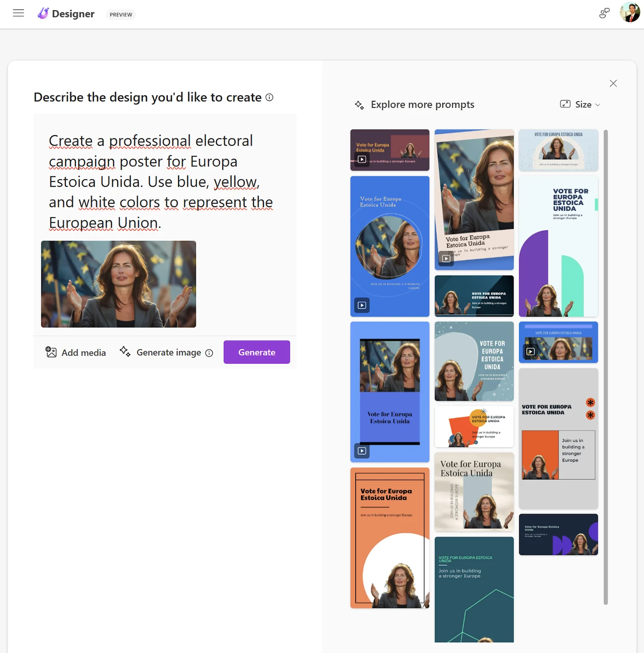The height and width of the screenshot is (653, 644).
Task: Select dark teal geometric line poster
Action: point(474,590)
